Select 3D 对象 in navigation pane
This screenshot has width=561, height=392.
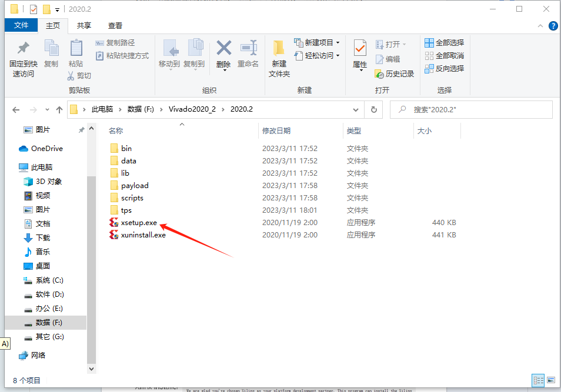(42, 182)
